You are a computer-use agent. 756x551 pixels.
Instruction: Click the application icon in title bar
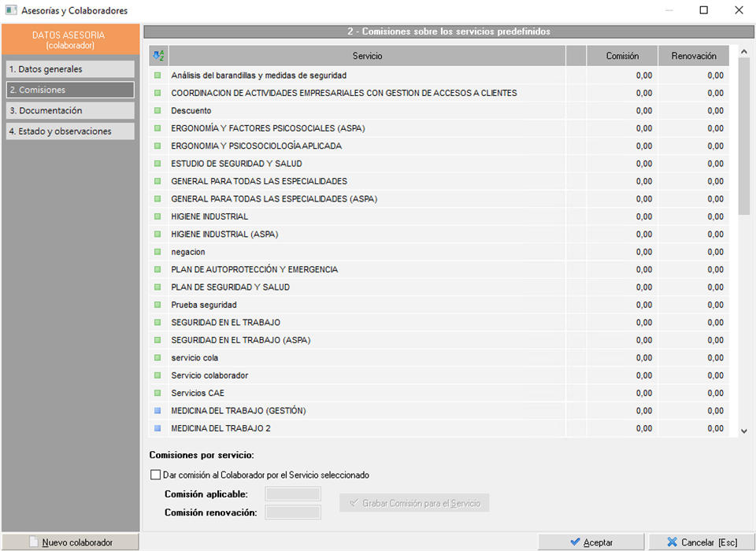pos(11,10)
